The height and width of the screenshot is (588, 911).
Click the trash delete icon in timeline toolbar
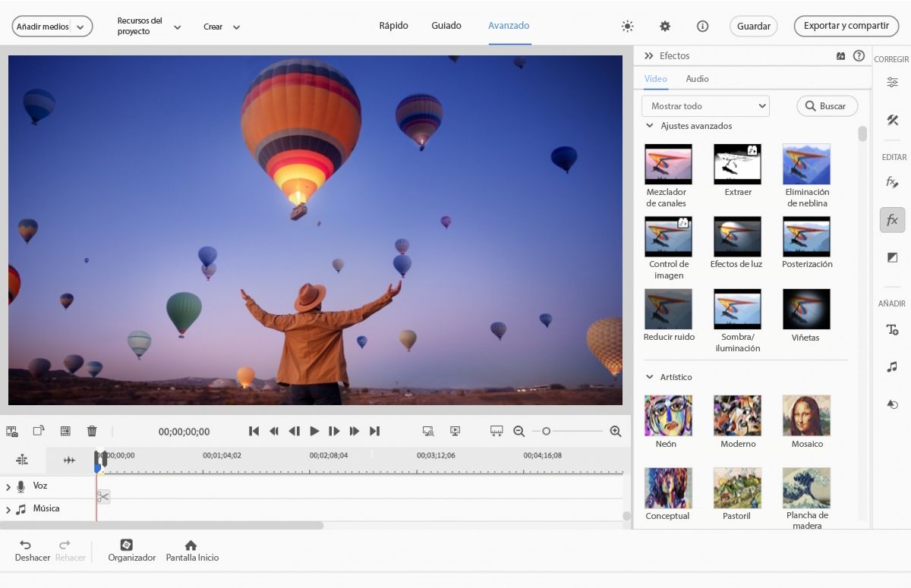point(92,431)
